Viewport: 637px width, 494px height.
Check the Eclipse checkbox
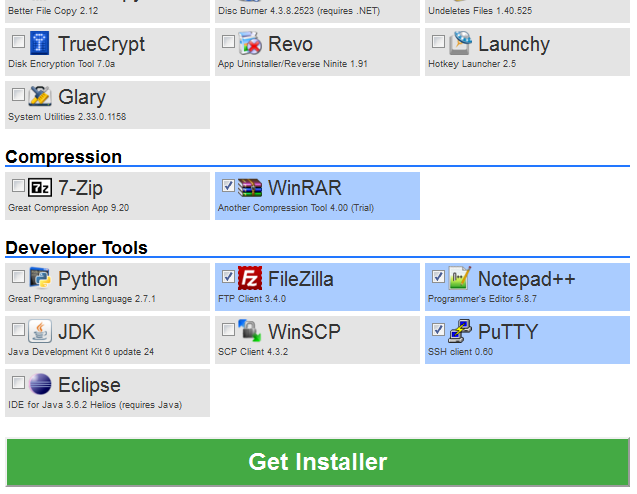tap(18, 383)
